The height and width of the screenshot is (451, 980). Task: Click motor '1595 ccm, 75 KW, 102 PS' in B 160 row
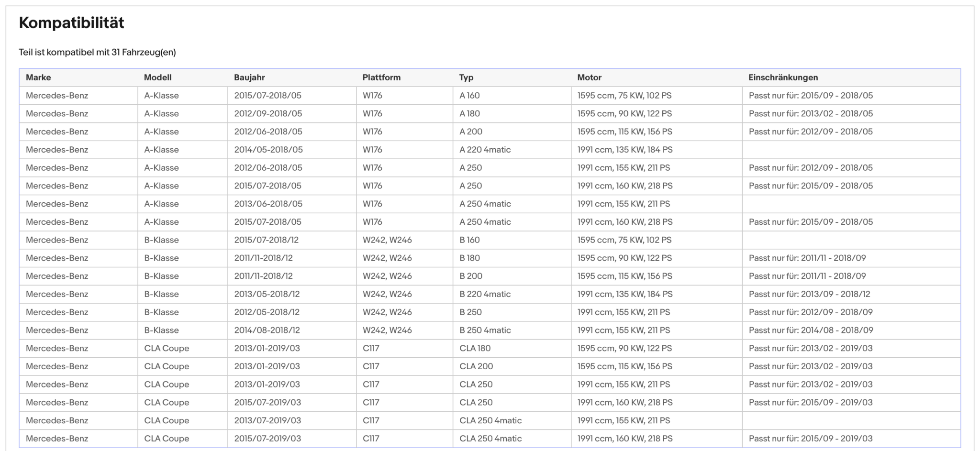(x=624, y=240)
